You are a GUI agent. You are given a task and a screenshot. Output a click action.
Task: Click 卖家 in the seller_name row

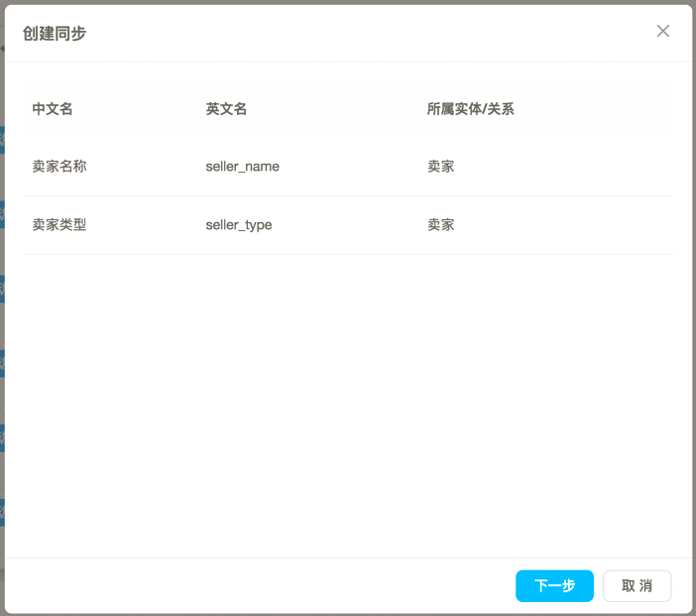pos(441,166)
